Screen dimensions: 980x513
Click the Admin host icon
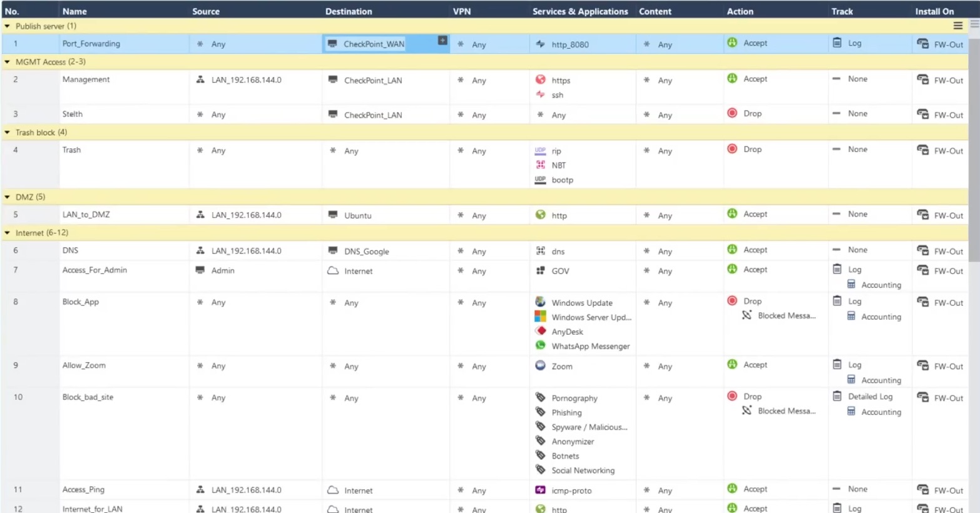pos(200,270)
